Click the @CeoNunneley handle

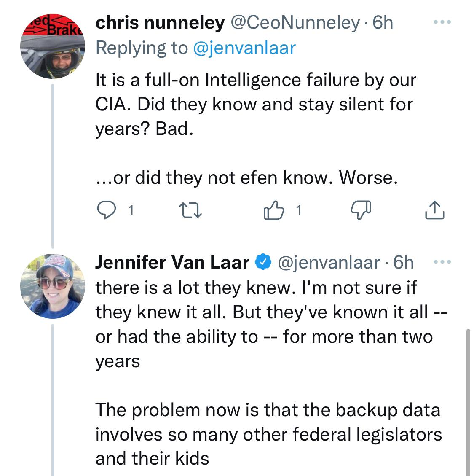click(x=294, y=23)
